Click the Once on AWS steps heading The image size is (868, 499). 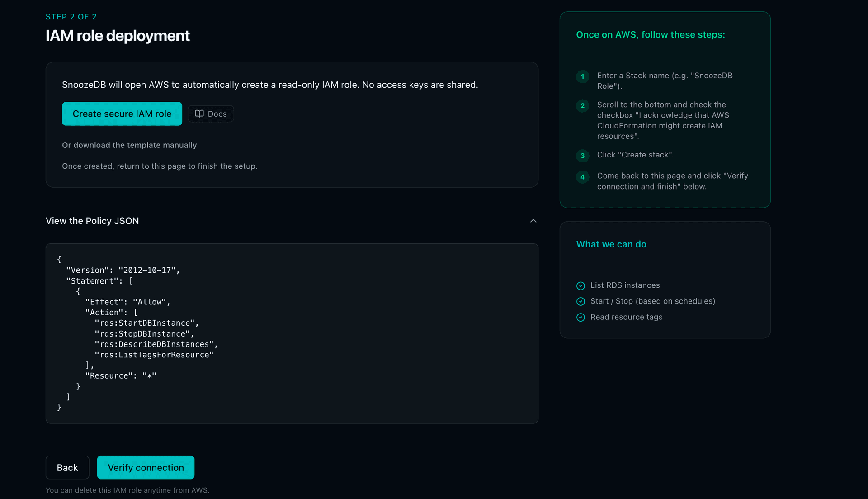pyautogui.click(x=651, y=34)
